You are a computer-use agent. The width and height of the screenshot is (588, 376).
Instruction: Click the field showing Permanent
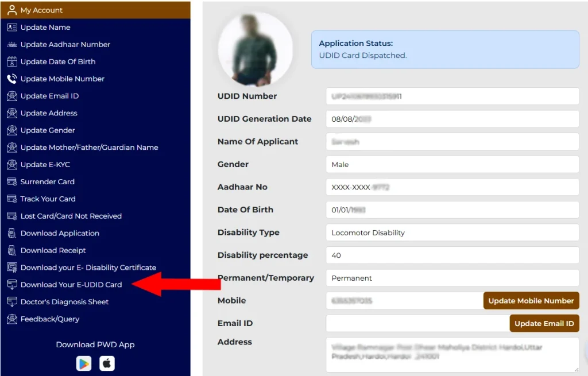pyautogui.click(x=452, y=278)
